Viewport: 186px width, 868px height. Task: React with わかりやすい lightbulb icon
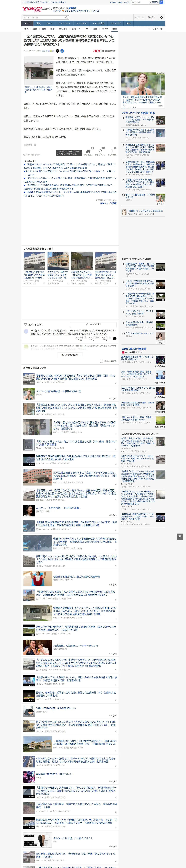coord(100,152)
